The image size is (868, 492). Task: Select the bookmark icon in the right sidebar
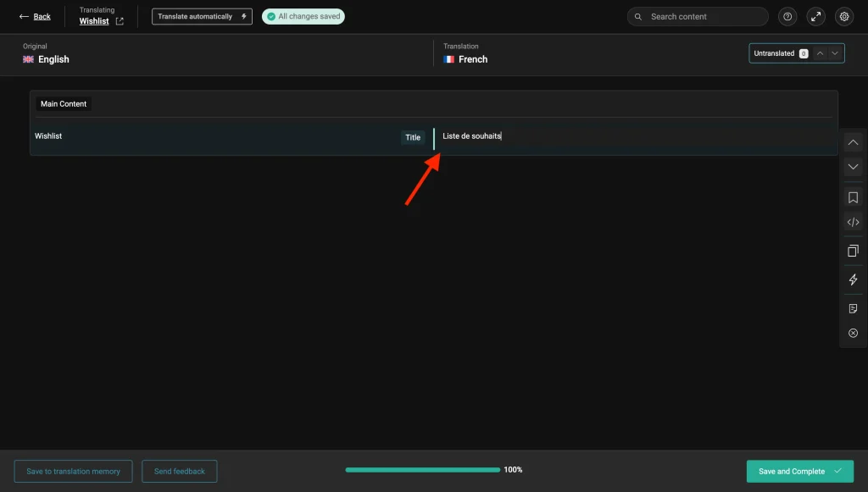[853, 197]
